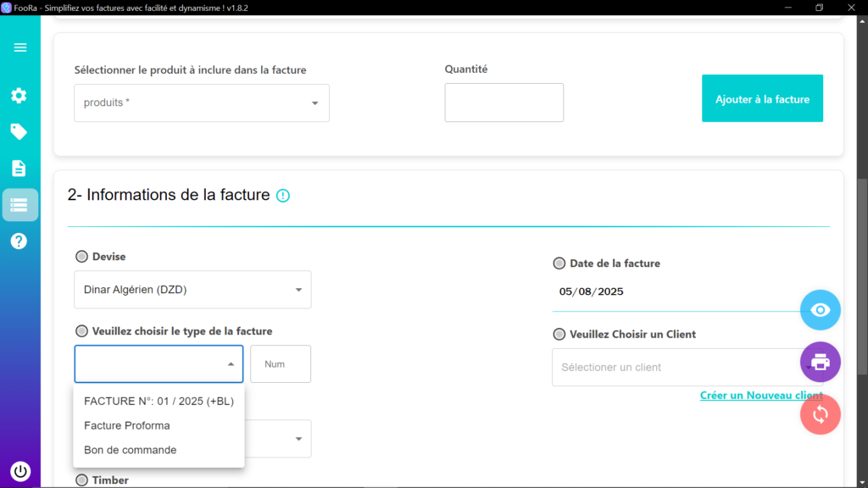Select the Date de la facture radio button
Image resolution: width=868 pixels, height=488 pixels.
pos(559,263)
